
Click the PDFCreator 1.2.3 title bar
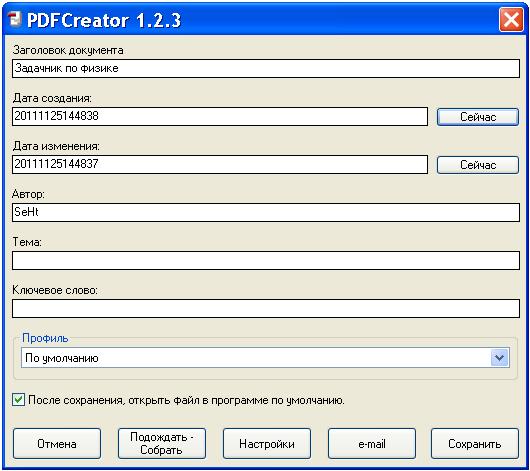click(x=257, y=20)
